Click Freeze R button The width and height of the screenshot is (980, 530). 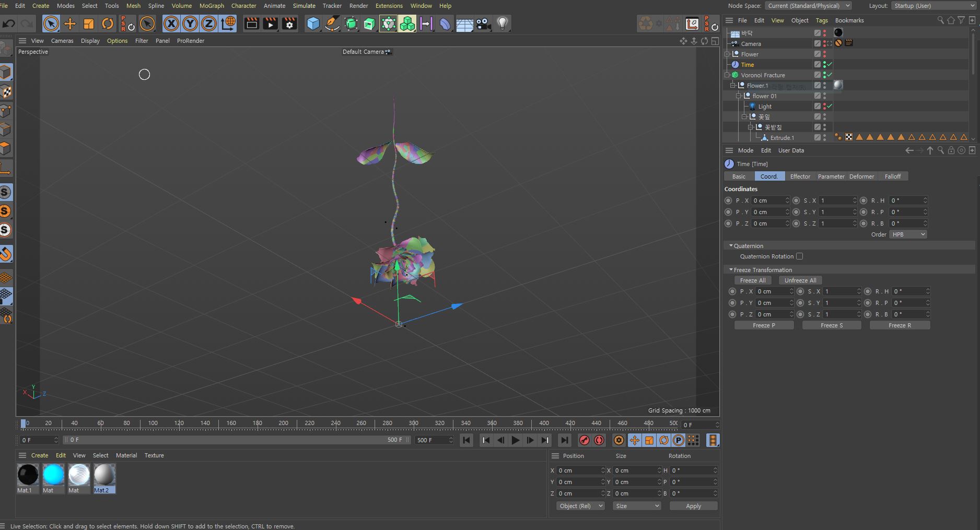pyautogui.click(x=900, y=325)
